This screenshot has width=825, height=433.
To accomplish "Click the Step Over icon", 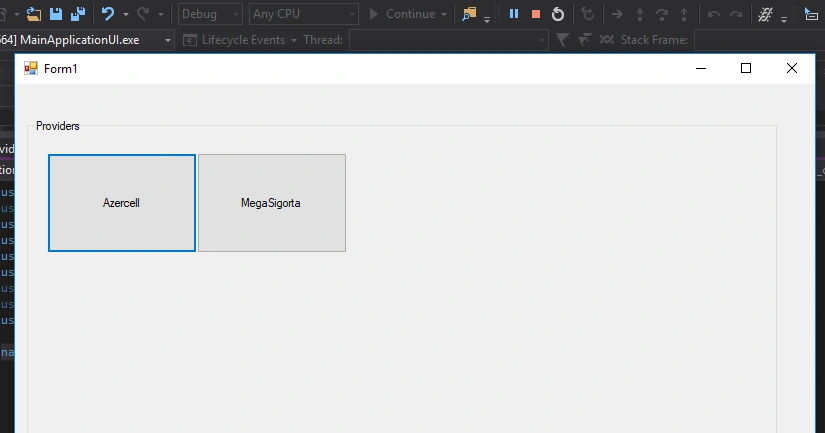I will pyautogui.click(x=662, y=14).
